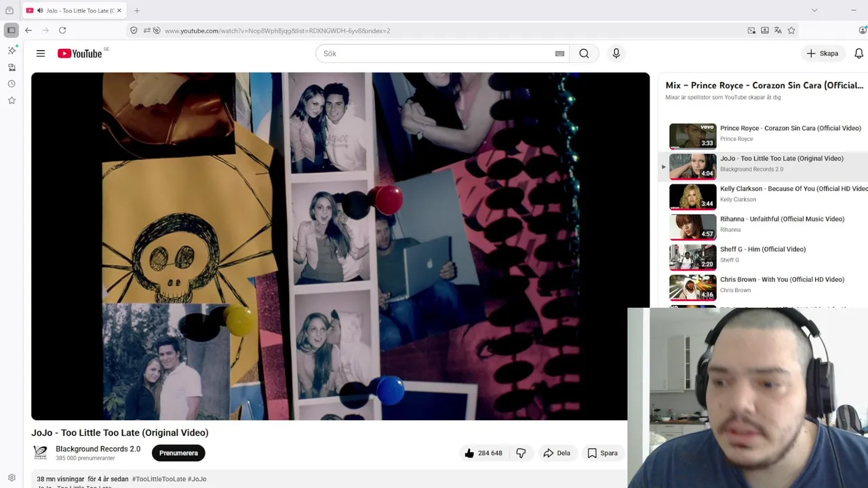868x488 pixels.
Task: Share the video via Dela
Action: 557,453
